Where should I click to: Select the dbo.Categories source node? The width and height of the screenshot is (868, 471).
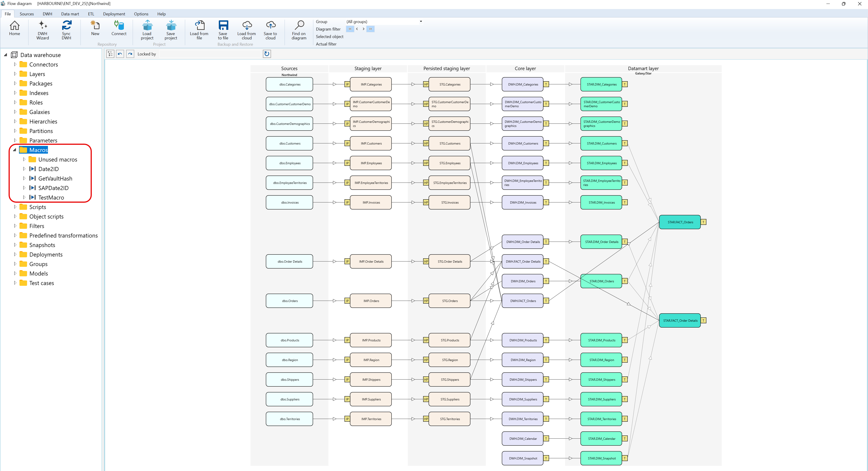click(x=289, y=84)
